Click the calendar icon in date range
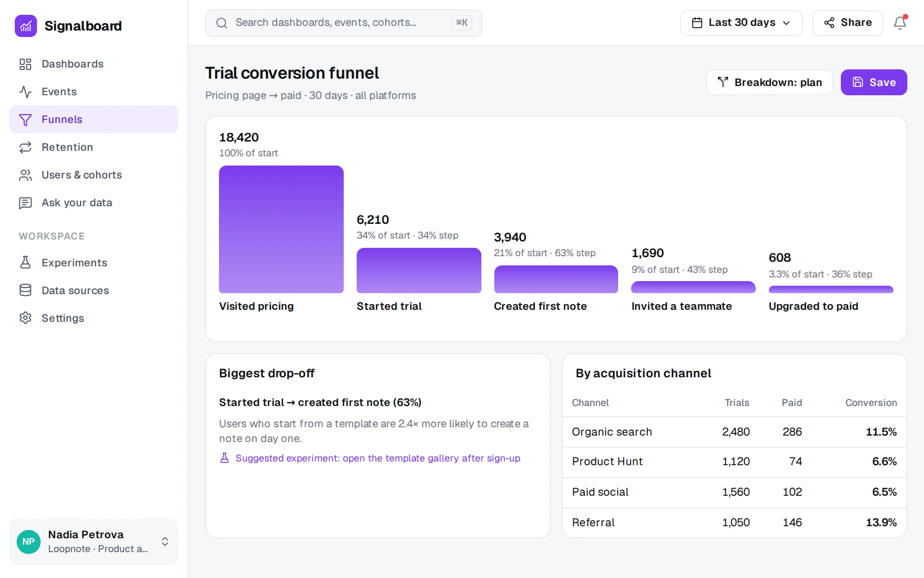The image size is (924, 578). (697, 23)
